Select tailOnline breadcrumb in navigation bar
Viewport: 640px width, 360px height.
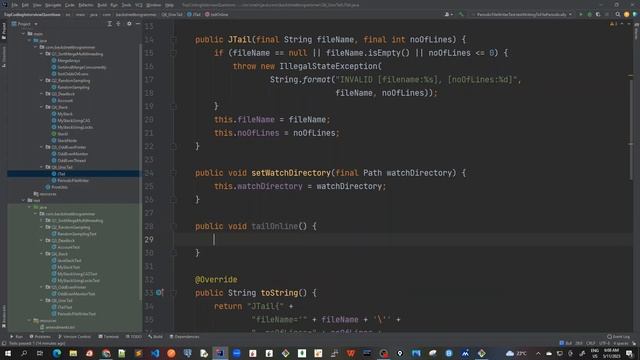217,14
